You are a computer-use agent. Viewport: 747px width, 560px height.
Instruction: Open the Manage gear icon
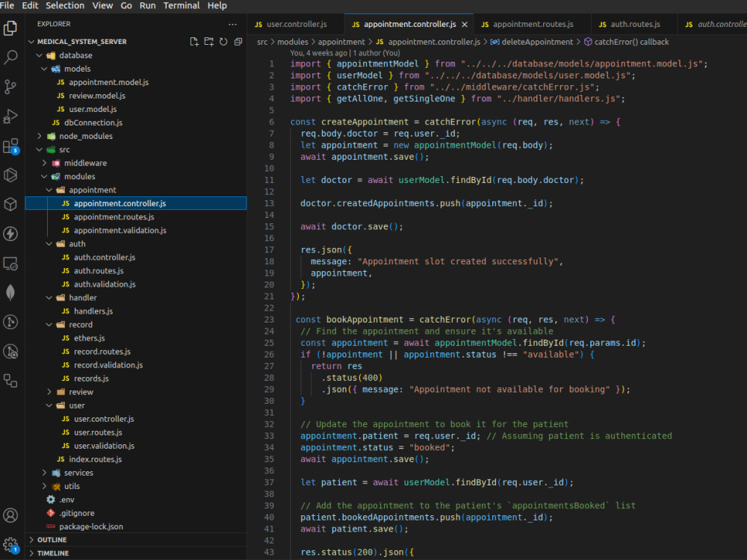tap(10, 544)
